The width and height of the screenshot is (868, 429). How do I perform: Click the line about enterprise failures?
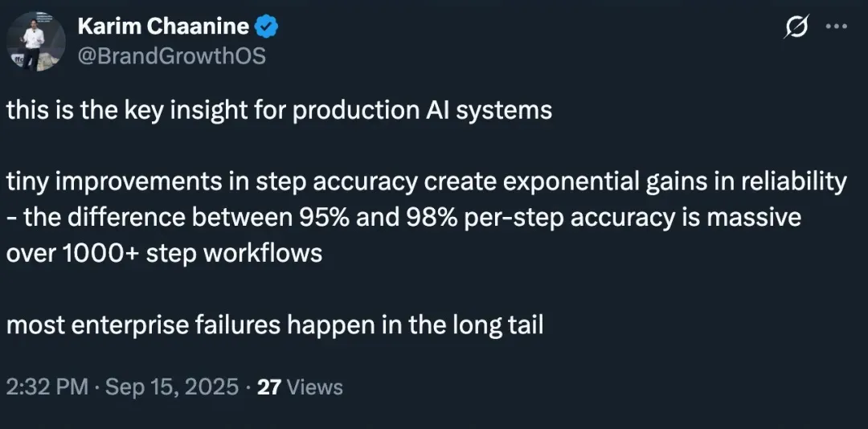275,327
